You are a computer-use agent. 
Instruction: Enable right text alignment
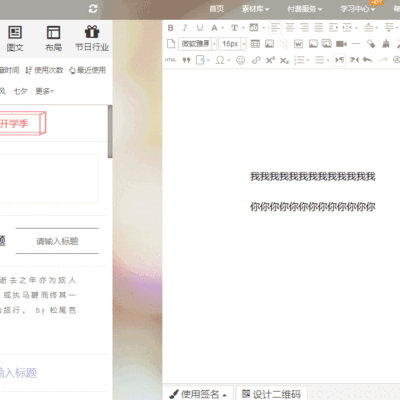click(304, 28)
